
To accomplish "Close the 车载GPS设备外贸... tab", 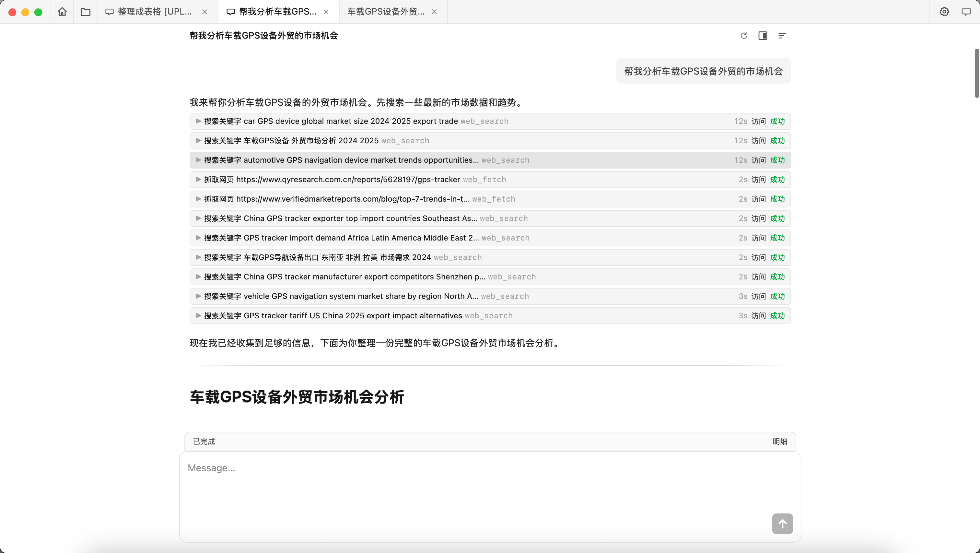I will pyautogui.click(x=434, y=12).
